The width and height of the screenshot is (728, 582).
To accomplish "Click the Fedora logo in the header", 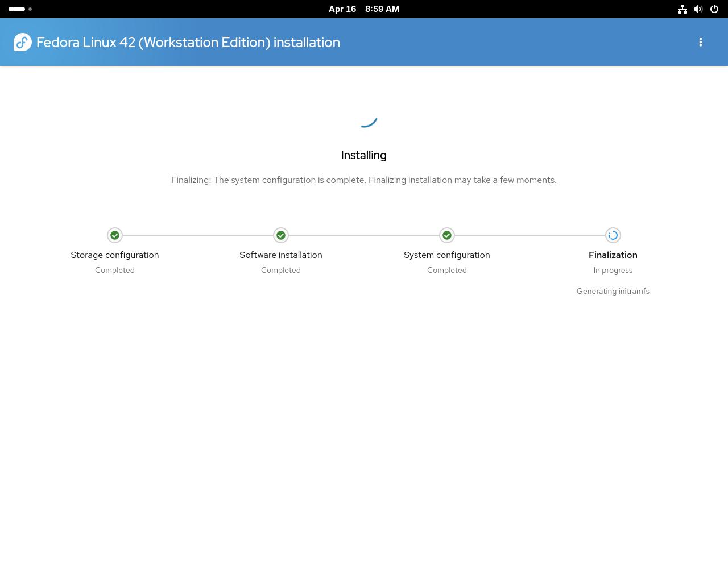I will (x=23, y=42).
